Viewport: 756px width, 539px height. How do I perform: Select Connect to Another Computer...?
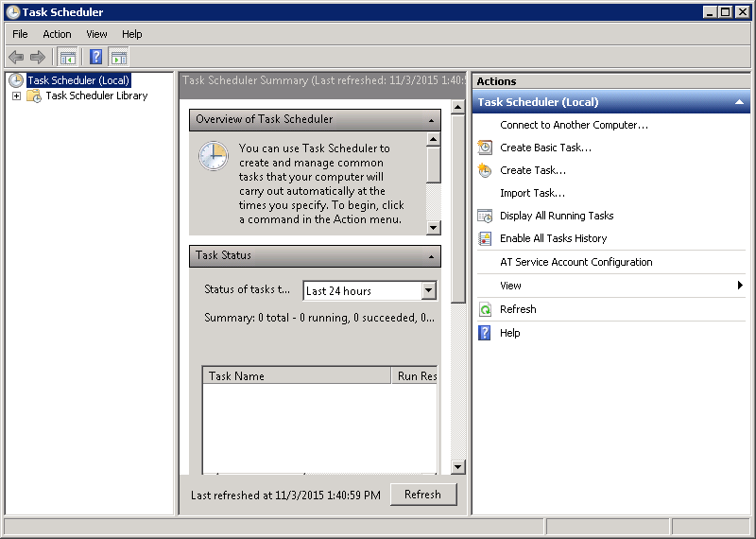574,125
